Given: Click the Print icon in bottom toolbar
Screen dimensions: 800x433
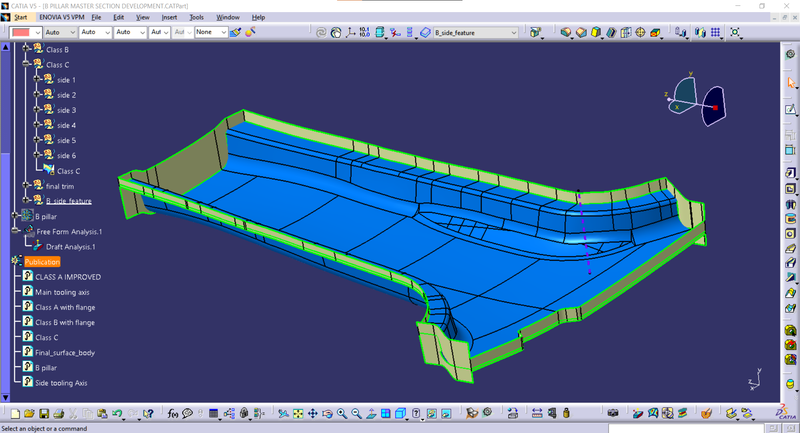Looking at the screenshot, I should point(59,413).
